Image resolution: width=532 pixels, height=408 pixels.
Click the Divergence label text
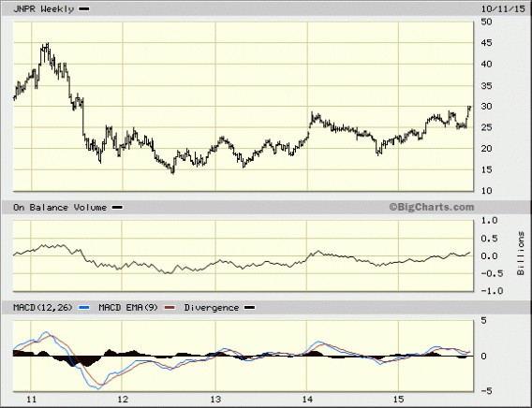point(212,308)
